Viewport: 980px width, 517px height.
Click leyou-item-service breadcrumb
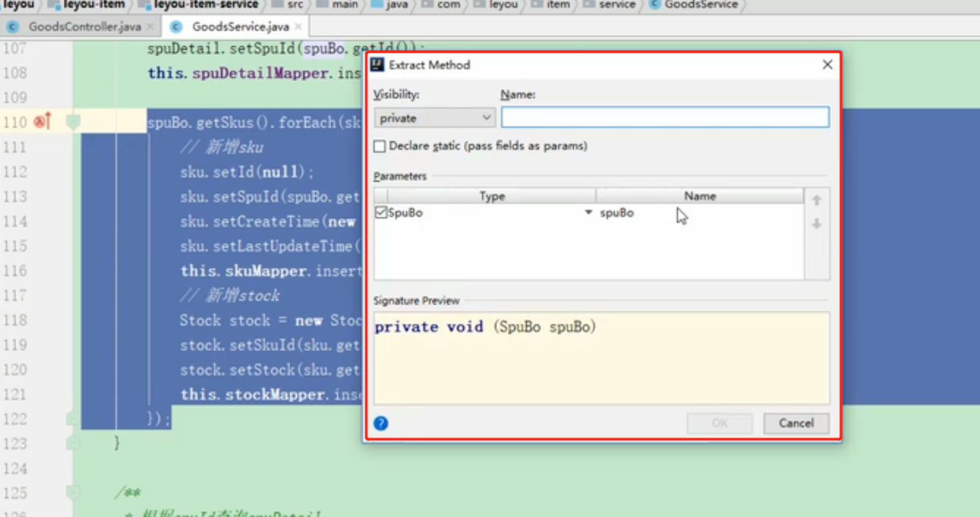coord(198,5)
